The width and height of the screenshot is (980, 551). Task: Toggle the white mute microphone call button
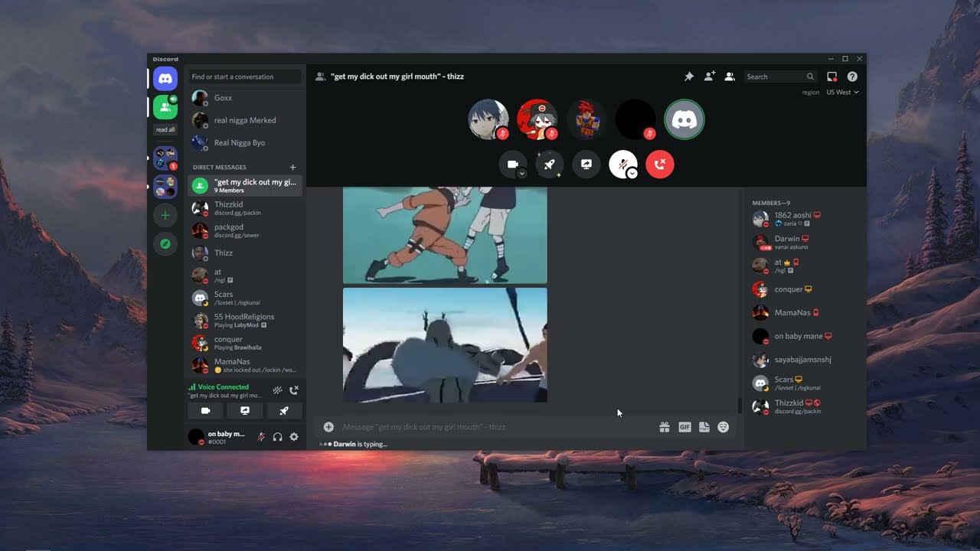[x=623, y=165]
